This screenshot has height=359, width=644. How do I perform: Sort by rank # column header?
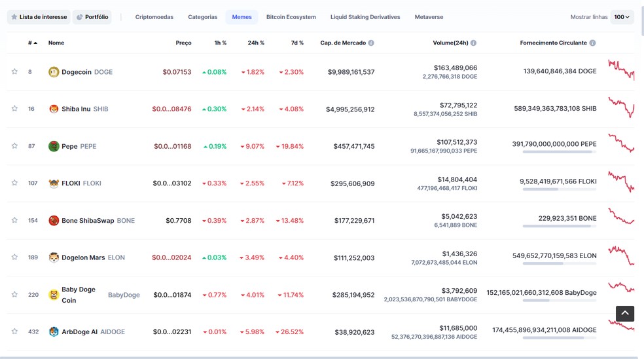(33, 43)
